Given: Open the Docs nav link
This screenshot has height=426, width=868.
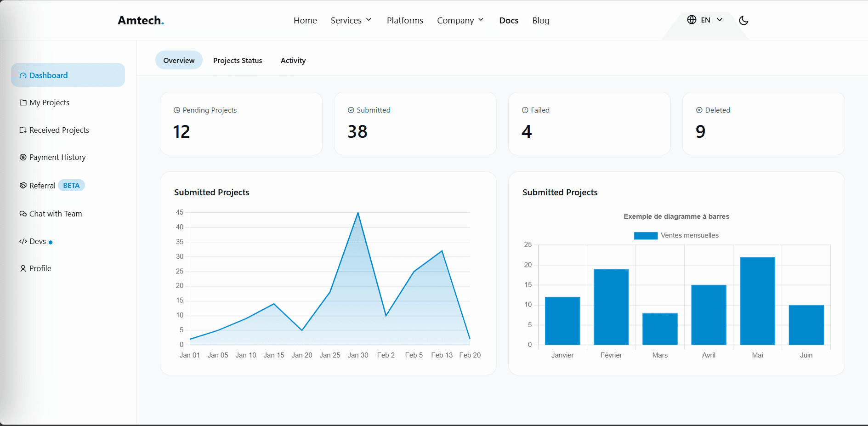Looking at the screenshot, I should coord(509,20).
